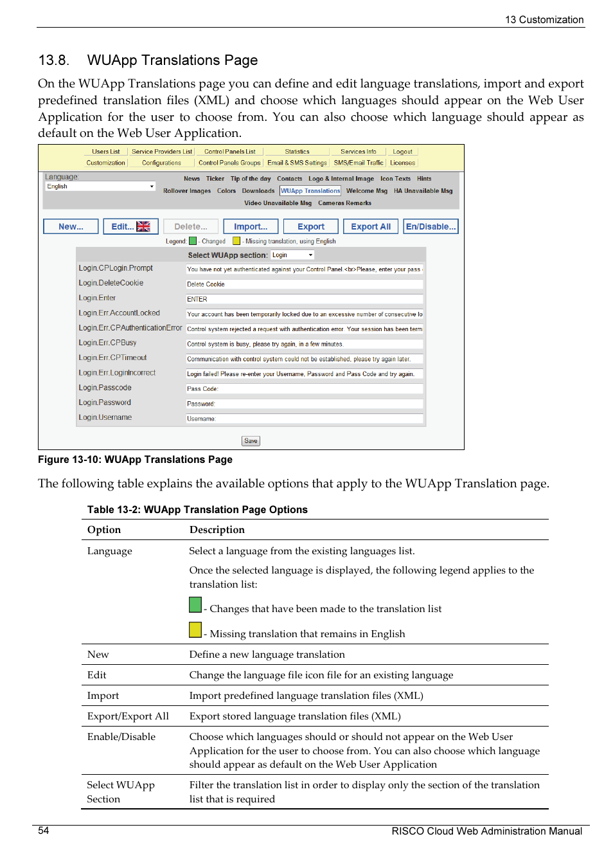613x868 pixels.
Task: Open the Select WUApp section Login dropdown
Action: coord(293,255)
